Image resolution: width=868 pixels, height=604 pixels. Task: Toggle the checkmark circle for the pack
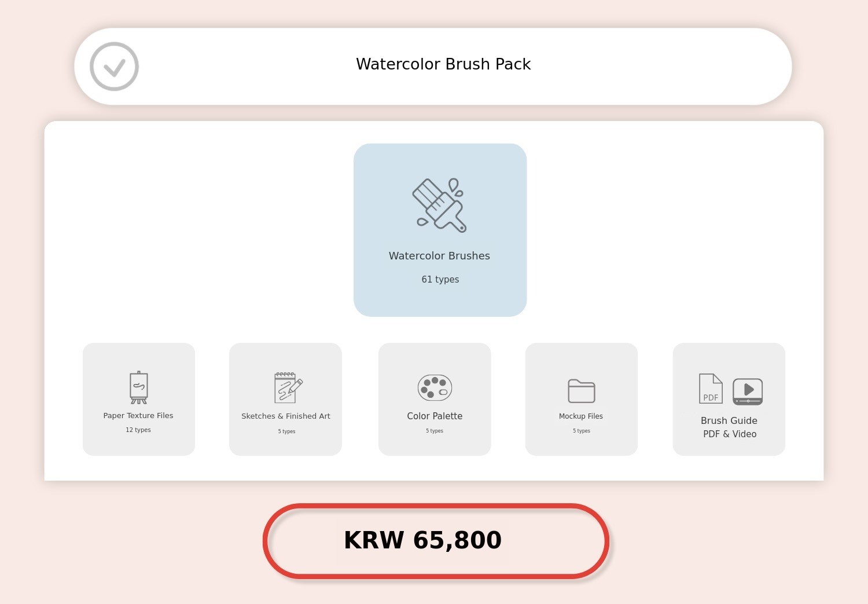click(114, 67)
